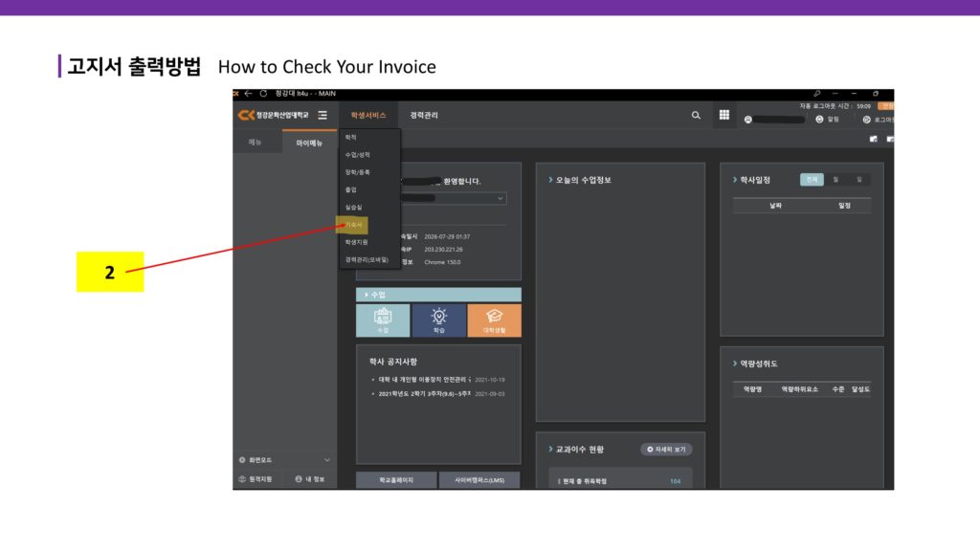Expand the 오늘의 수업정보 panel chevron
Viewport: 980px width, 551px height.
(x=550, y=180)
